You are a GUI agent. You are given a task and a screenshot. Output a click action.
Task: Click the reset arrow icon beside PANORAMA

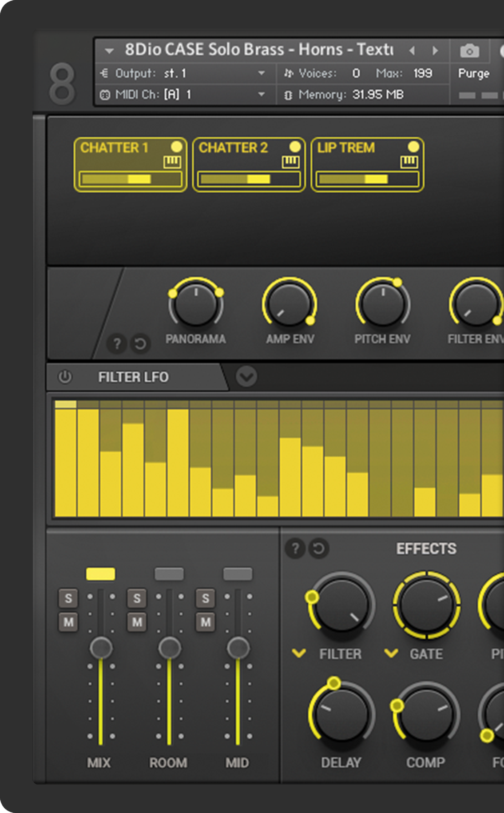pos(140,344)
